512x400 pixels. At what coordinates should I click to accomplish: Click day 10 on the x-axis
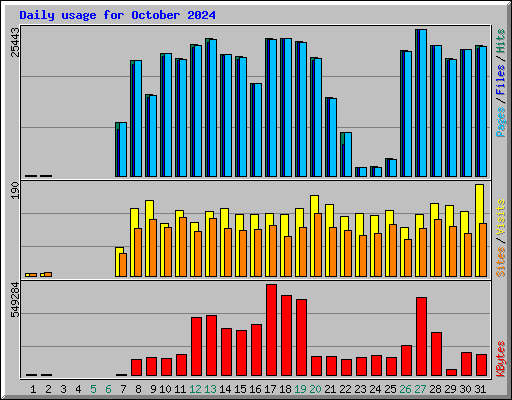tap(165, 389)
